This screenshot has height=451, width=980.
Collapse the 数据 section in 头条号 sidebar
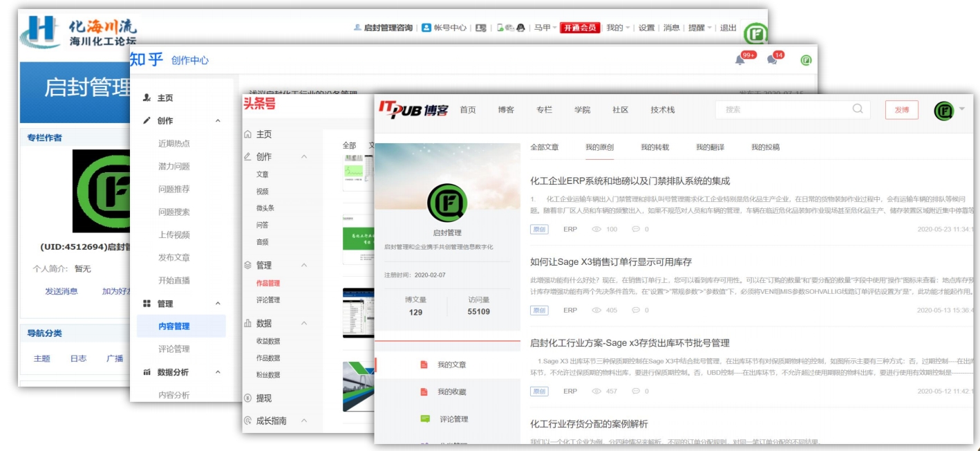pos(303,324)
